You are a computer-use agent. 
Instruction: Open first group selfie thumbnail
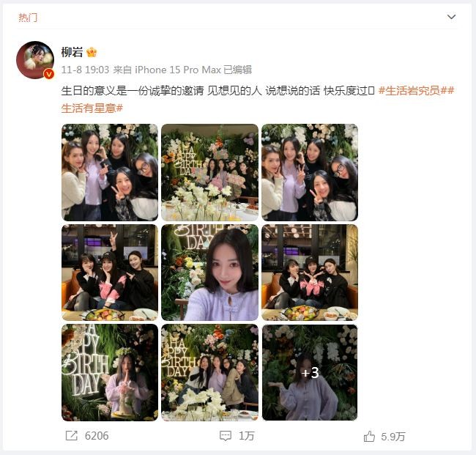point(110,172)
